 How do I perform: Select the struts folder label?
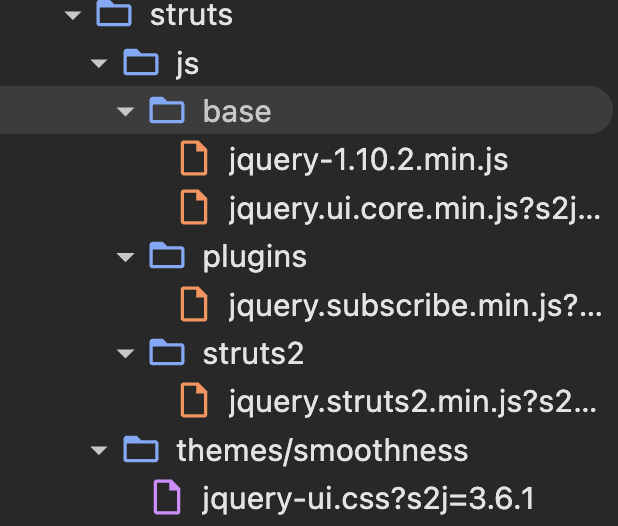[x=192, y=16]
